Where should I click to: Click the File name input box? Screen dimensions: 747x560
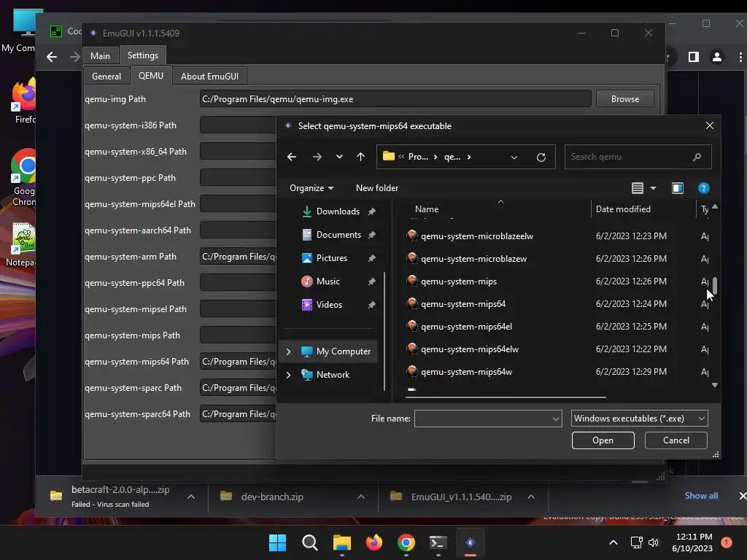coord(482,419)
